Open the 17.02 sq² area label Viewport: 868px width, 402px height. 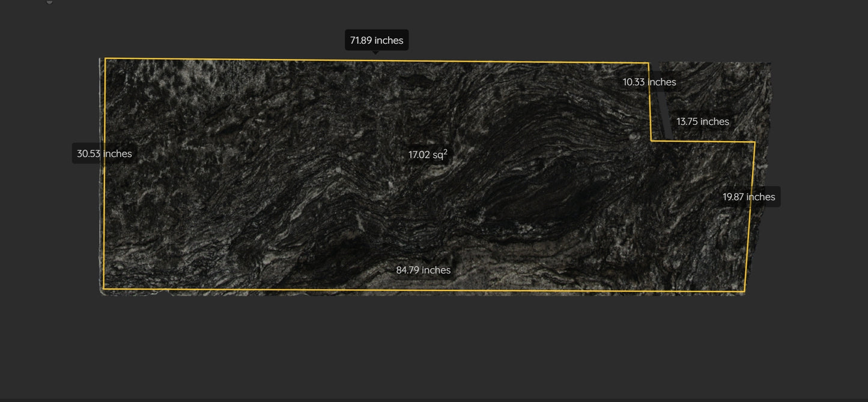(427, 155)
